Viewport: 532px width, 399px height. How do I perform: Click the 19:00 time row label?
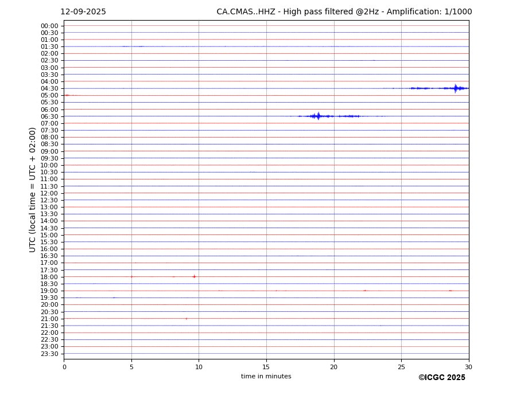coord(49,291)
